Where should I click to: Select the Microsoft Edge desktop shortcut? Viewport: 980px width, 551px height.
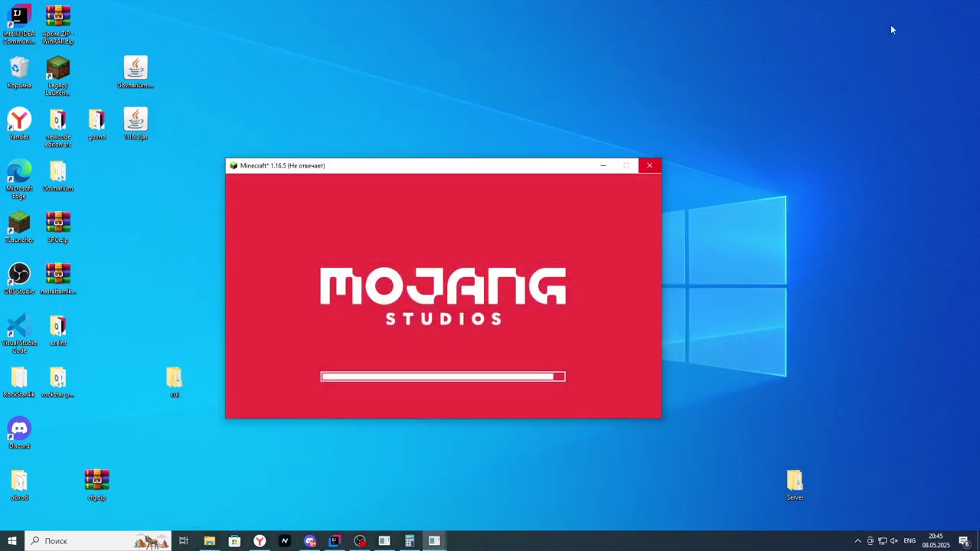coord(19,180)
